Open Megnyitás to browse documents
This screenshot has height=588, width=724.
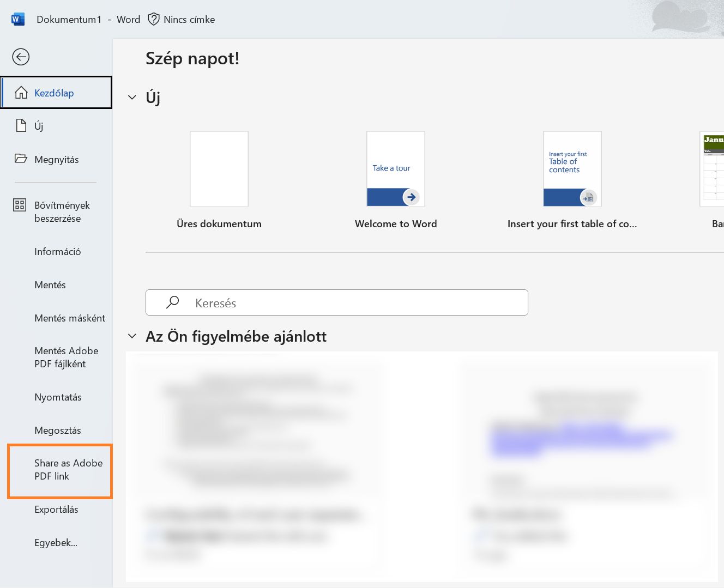(57, 159)
